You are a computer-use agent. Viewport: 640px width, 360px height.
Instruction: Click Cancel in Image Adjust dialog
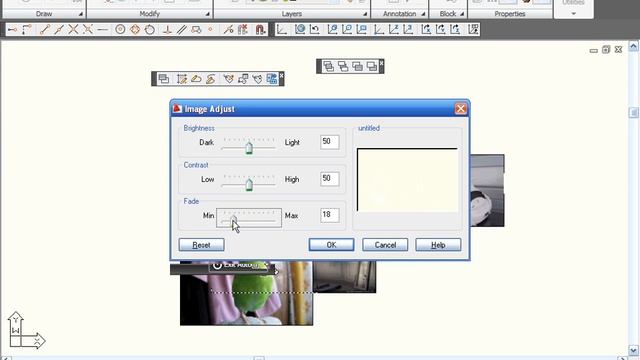coord(385,245)
